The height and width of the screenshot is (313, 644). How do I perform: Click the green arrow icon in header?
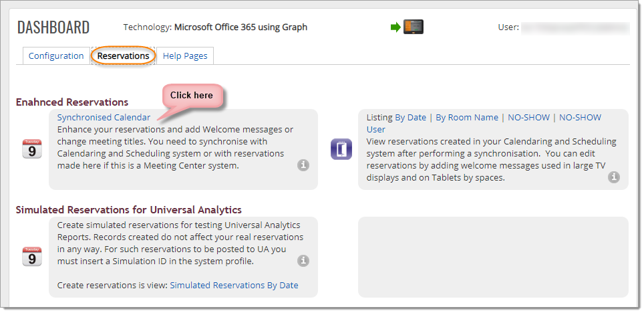(x=395, y=27)
